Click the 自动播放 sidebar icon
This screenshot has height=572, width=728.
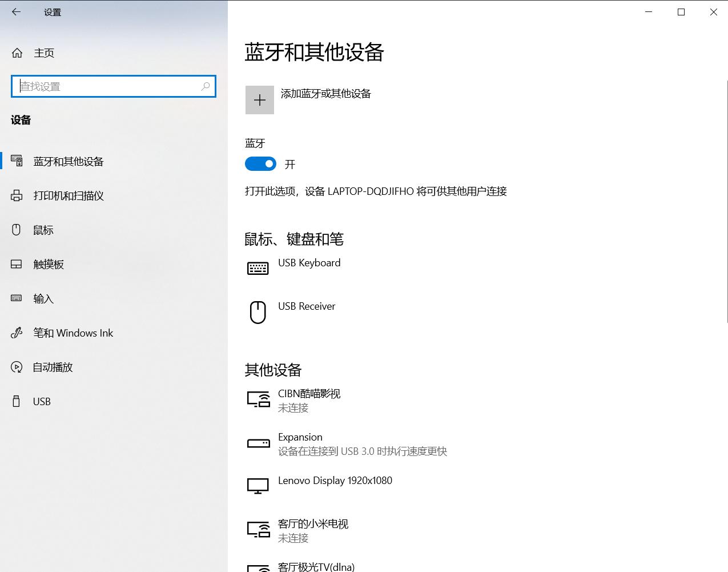(x=17, y=367)
